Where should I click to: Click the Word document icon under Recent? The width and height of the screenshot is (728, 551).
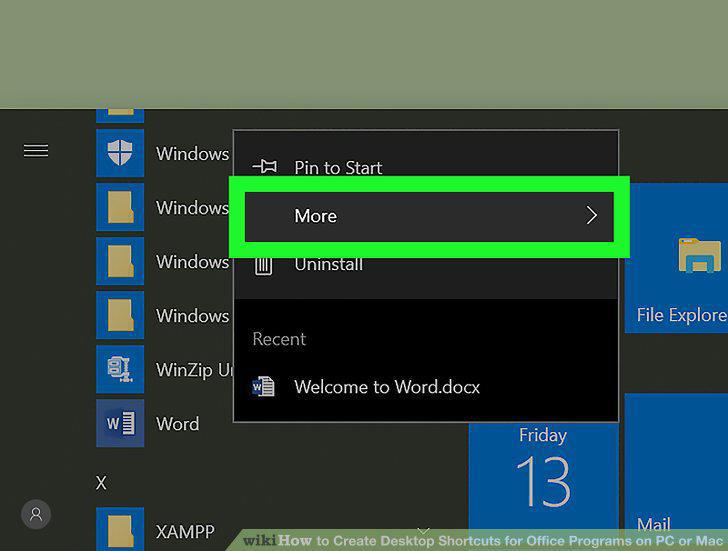pos(263,386)
